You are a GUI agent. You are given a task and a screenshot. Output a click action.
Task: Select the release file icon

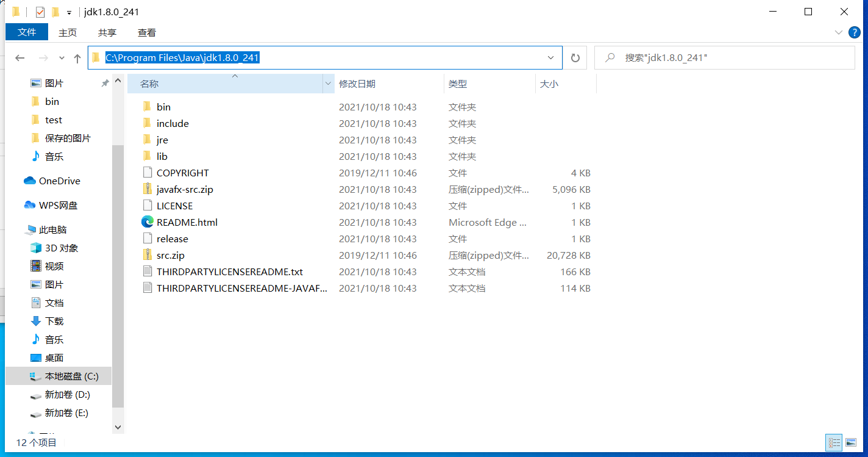click(x=147, y=239)
